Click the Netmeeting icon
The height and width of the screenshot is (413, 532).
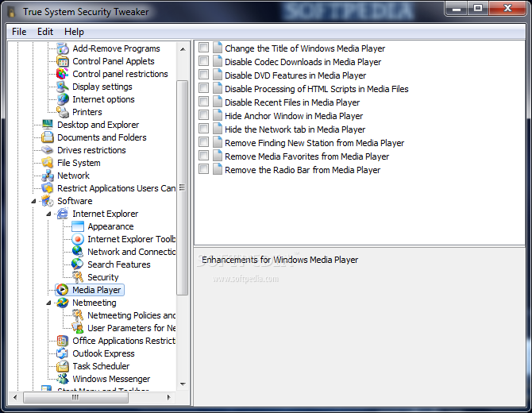point(63,303)
